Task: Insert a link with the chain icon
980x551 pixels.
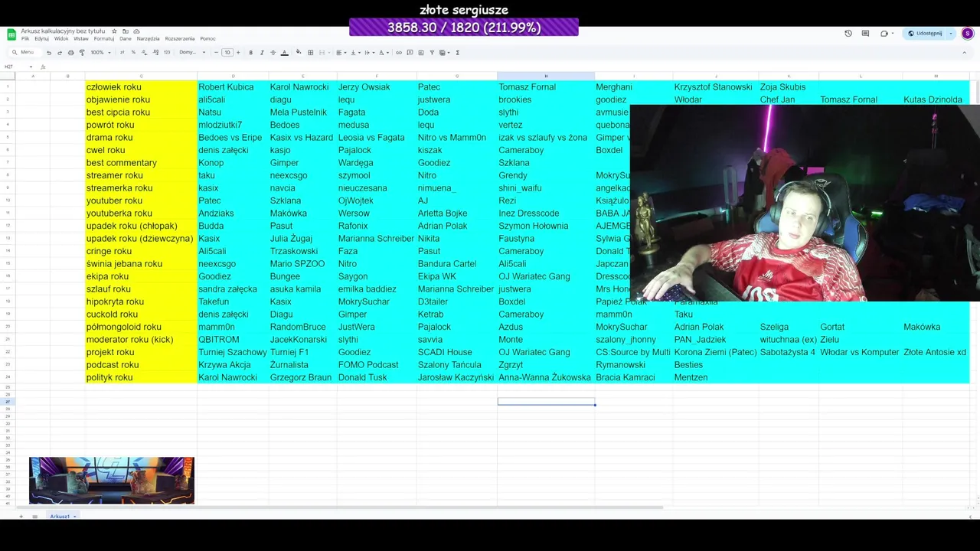Action: (399, 53)
